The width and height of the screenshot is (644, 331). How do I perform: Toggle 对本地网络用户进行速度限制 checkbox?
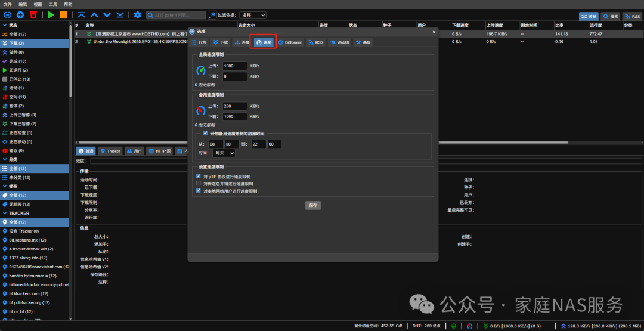pyautogui.click(x=199, y=191)
